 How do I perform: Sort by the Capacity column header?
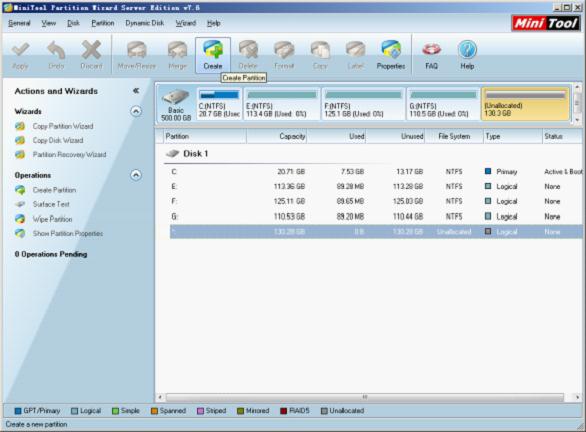[277, 136]
